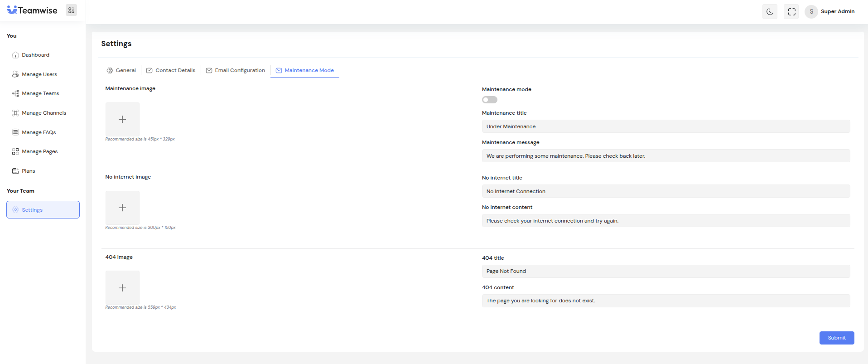
Task: Switch to the General tab
Action: click(121, 70)
